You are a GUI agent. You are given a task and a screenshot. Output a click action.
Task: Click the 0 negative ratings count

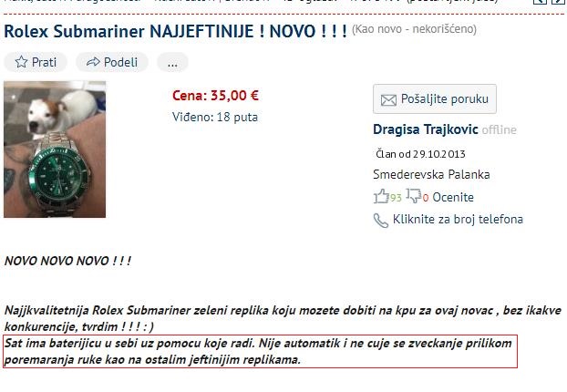tap(426, 198)
